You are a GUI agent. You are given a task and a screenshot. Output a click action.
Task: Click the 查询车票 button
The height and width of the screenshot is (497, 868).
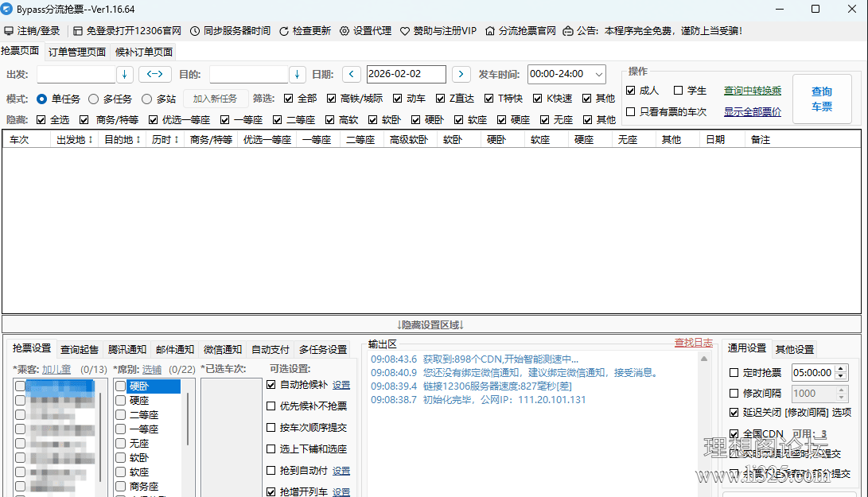(821, 99)
